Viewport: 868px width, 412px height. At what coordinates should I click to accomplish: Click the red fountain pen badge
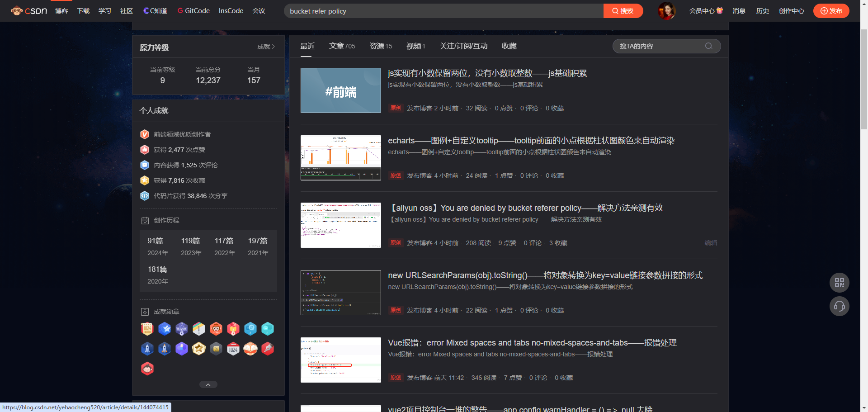pyautogui.click(x=268, y=349)
